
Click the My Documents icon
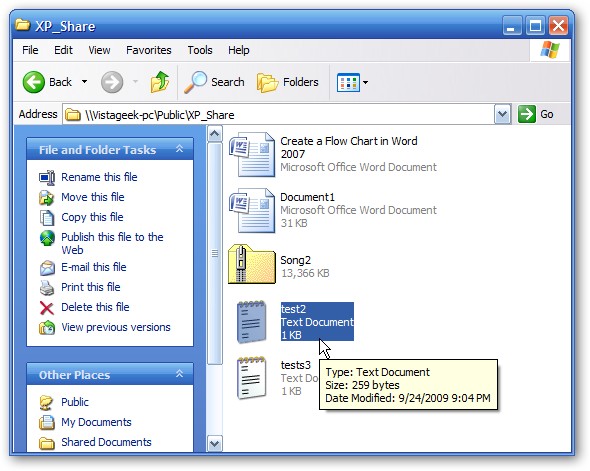[47, 422]
